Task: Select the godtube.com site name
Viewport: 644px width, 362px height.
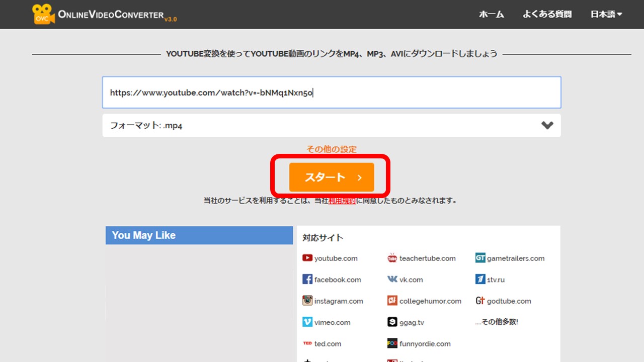Action: point(509,301)
